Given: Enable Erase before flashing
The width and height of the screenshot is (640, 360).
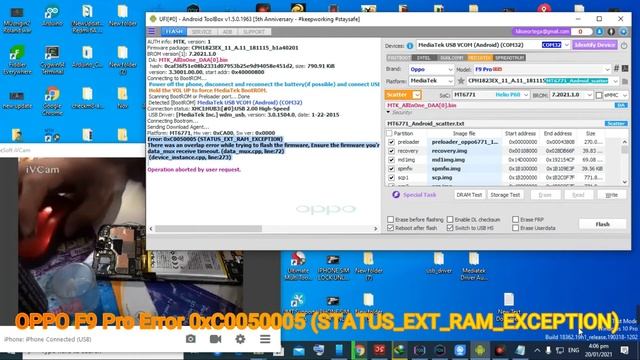Looking at the screenshot, I should [x=391, y=220].
